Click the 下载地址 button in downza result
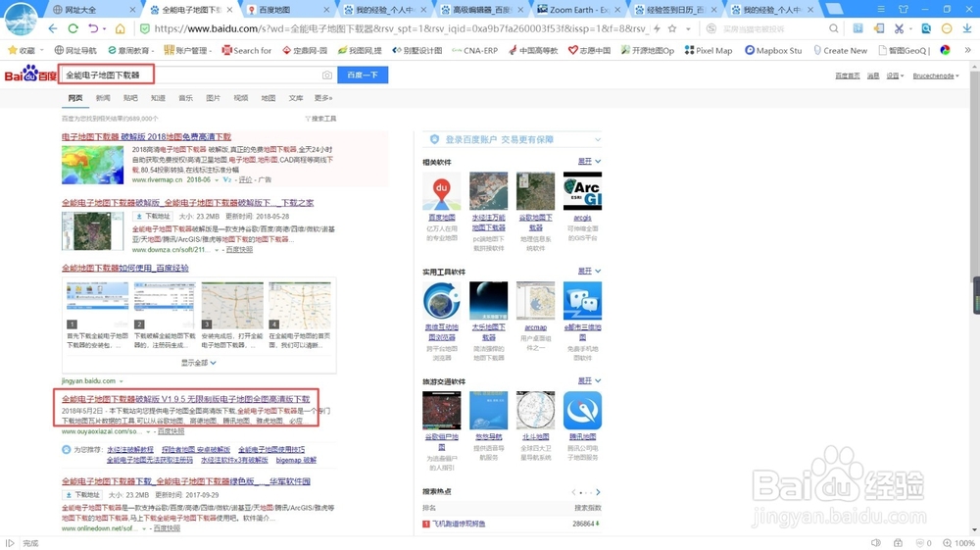980x550 pixels. point(153,217)
